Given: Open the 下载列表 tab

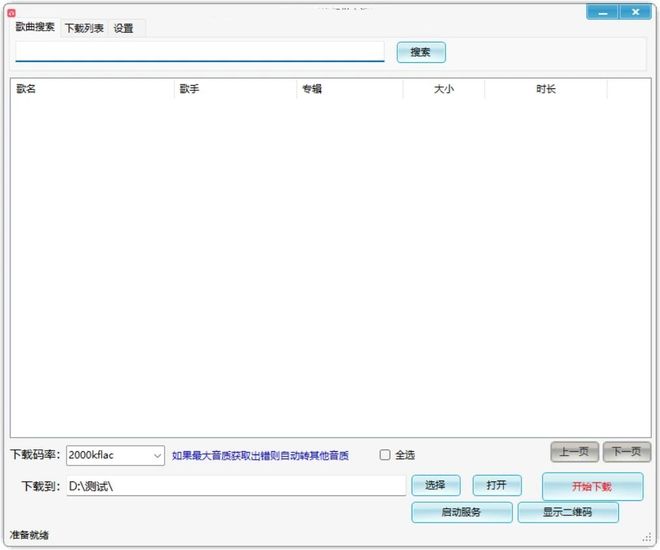Looking at the screenshot, I should tap(84, 28).
